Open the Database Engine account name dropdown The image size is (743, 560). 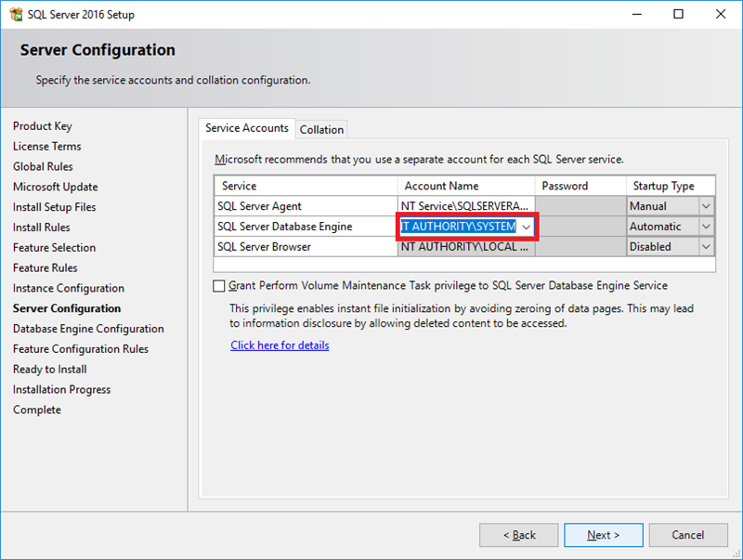[527, 227]
